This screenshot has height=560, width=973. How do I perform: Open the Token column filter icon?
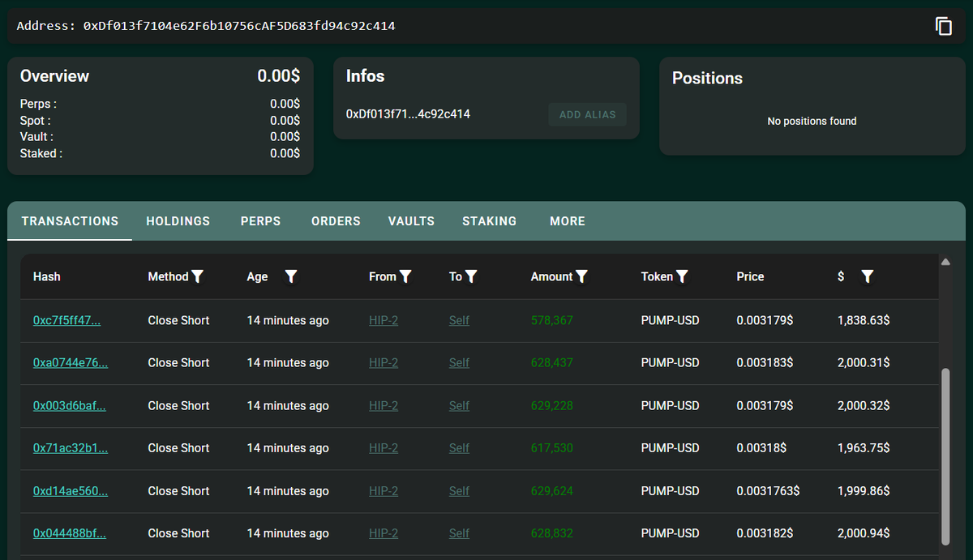[x=682, y=276]
